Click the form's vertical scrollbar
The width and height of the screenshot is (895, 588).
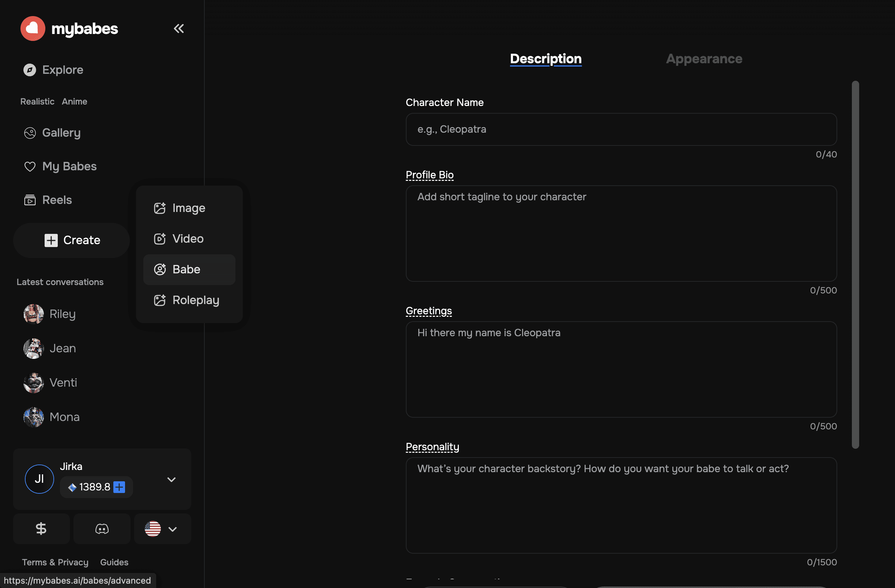(855, 264)
